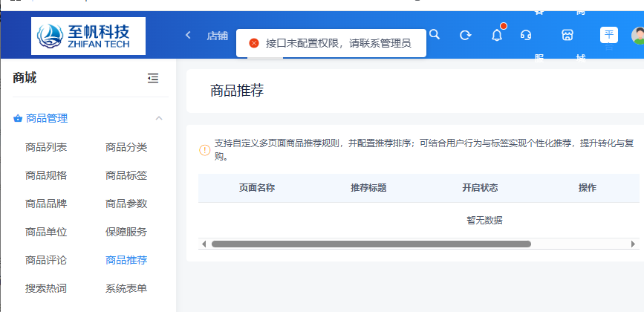Open the store shop icon in header
Screen dimensions: 644x312
coord(567,36)
